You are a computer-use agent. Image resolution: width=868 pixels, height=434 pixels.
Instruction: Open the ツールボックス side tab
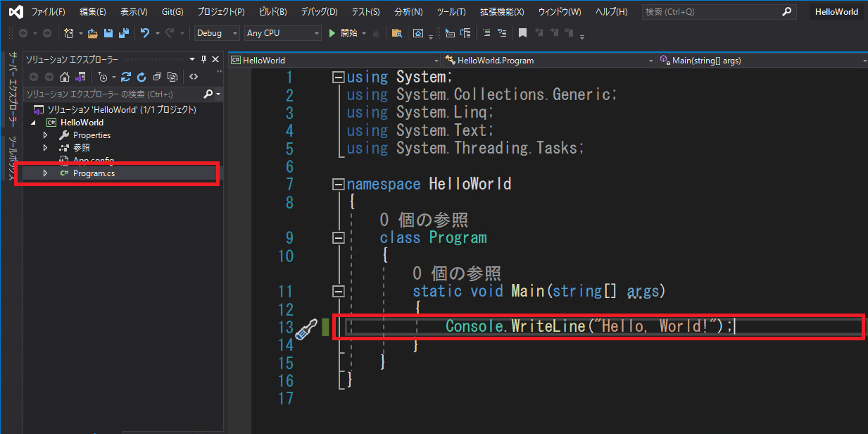(12, 159)
